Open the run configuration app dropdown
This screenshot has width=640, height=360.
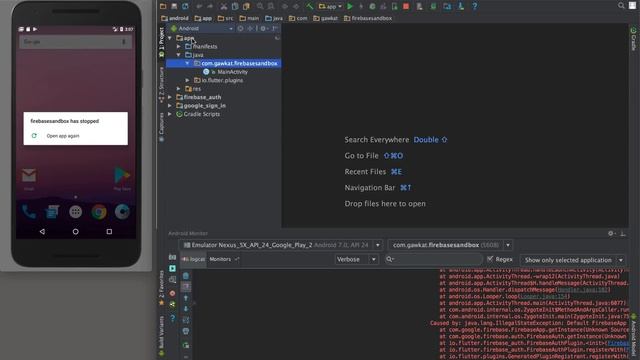[331, 6]
